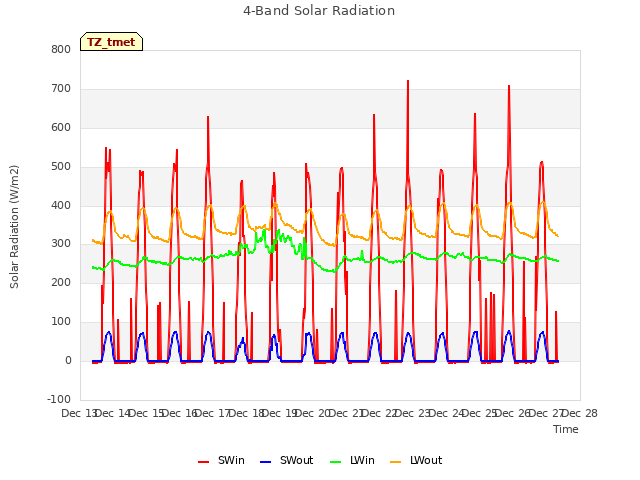The image size is (640, 480).
Task: Click the LWin legend label
Action: [x=362, y=460]
